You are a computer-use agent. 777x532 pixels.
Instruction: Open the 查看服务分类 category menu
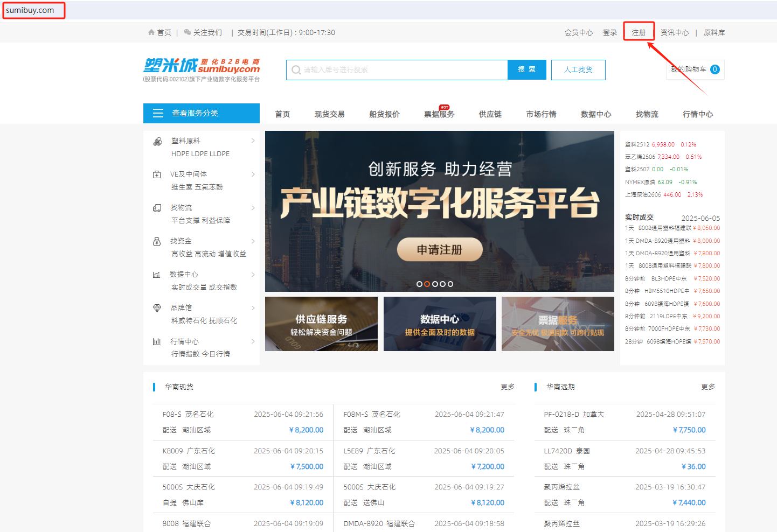(202, 113)
